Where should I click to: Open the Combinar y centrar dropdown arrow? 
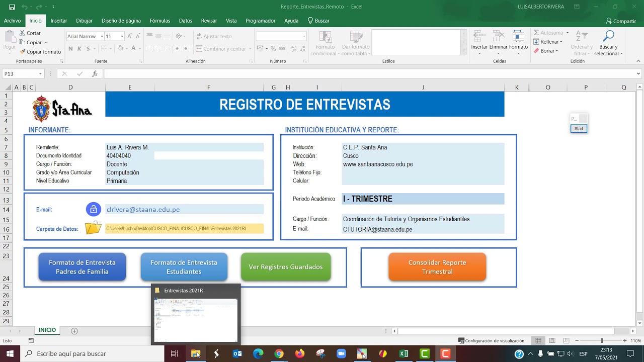(249, 49)
